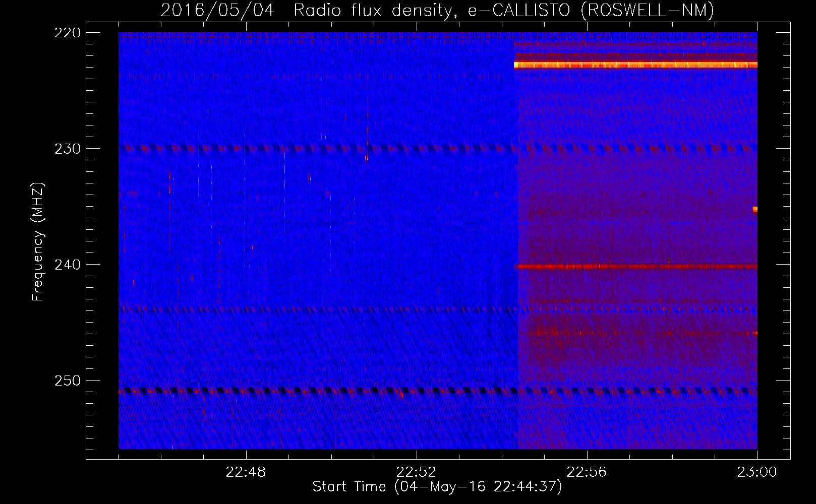Viewport: 816px width, 504px height.
Task: Select the 'Frequency (MHZ)' y-axis label
Action: coord(38,242)
